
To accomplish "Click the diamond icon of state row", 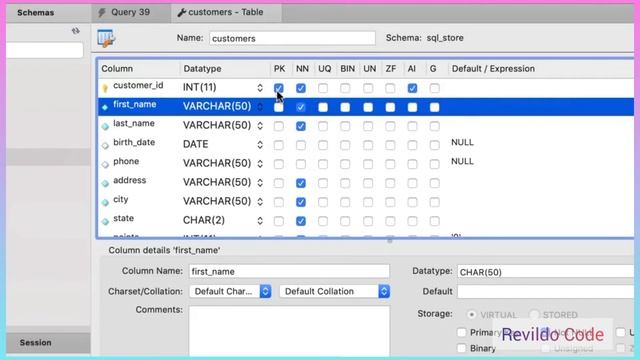I will [105, 221].
